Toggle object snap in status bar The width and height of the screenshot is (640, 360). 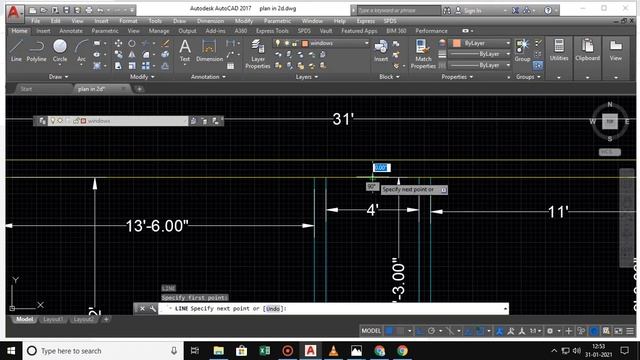pos(480,331)
